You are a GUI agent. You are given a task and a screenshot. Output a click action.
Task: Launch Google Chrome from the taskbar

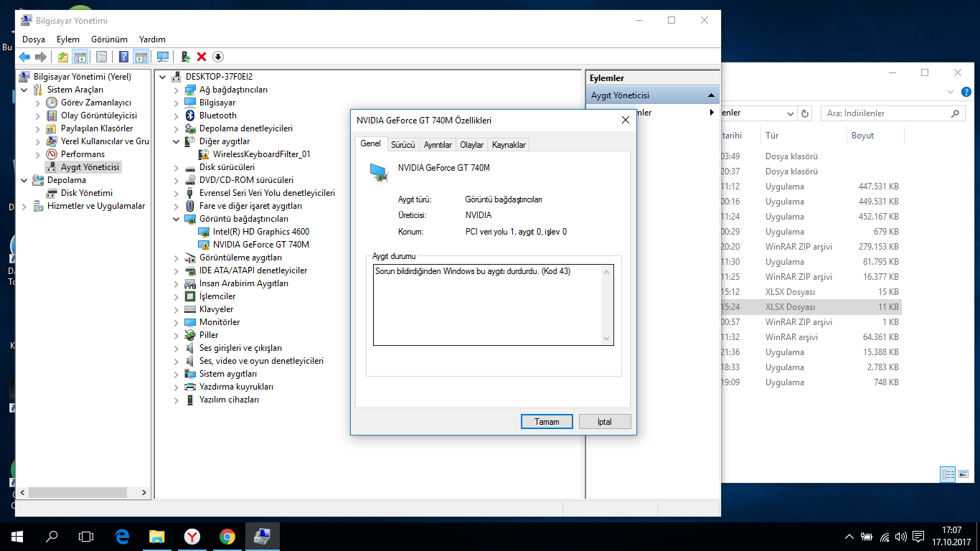coord(227,536)
